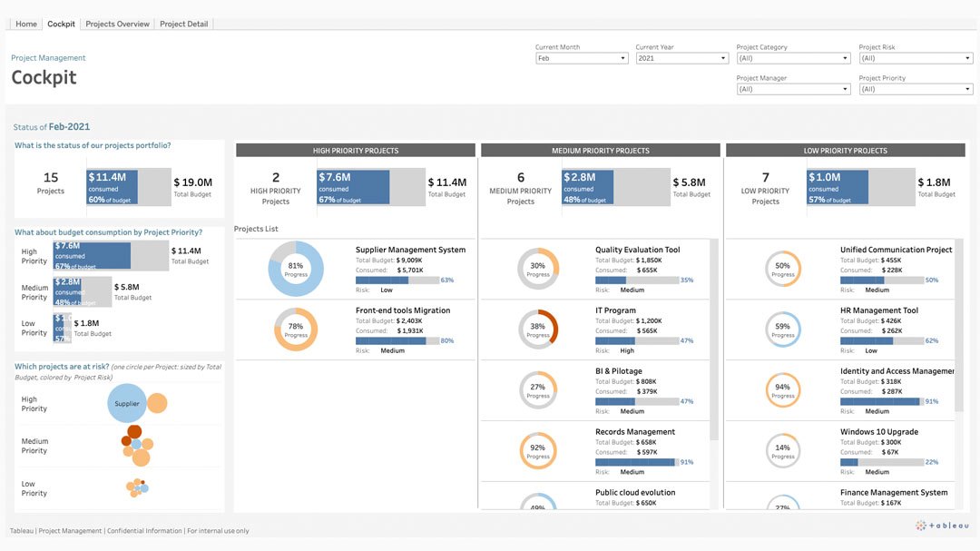Select Front-end tools Migration project title

tap(403, 310)
